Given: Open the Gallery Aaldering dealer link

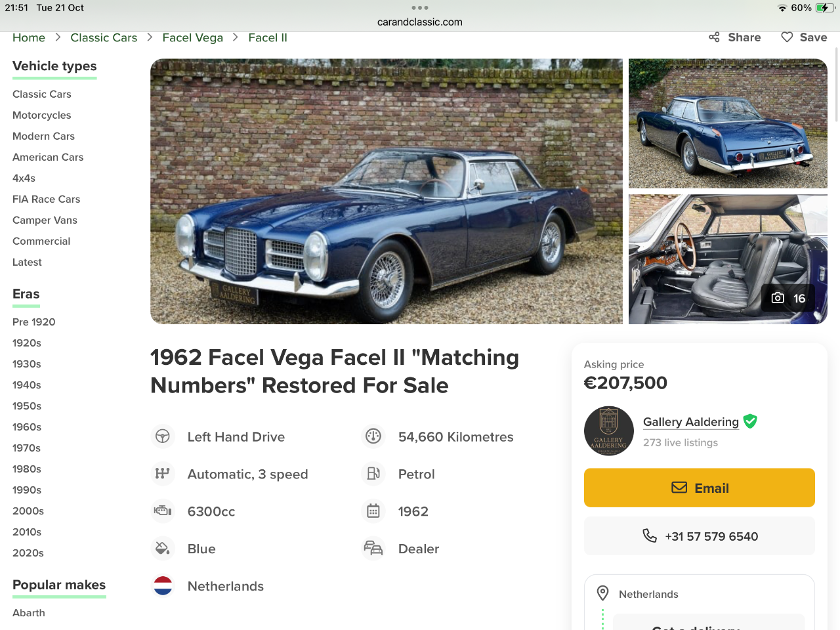Looking at the screenshot, I should tap(690, 422).
